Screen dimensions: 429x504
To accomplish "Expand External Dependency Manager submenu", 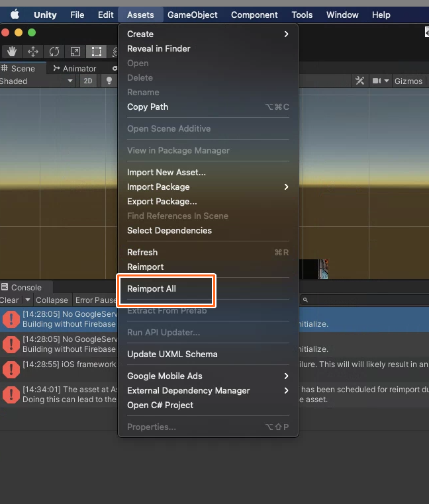I will point(208,390).
